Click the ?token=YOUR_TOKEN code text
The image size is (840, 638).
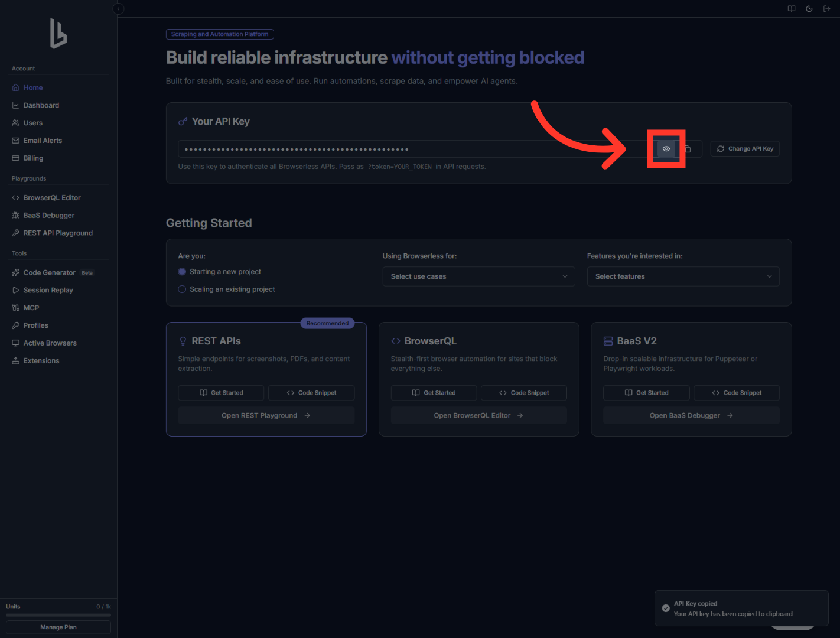(400, 167)
